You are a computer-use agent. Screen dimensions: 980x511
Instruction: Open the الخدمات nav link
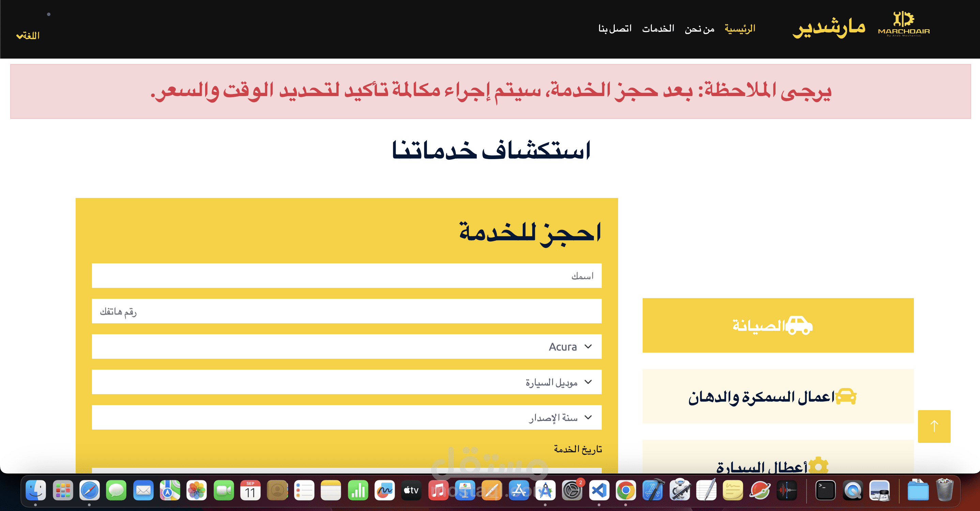(658, 29)
